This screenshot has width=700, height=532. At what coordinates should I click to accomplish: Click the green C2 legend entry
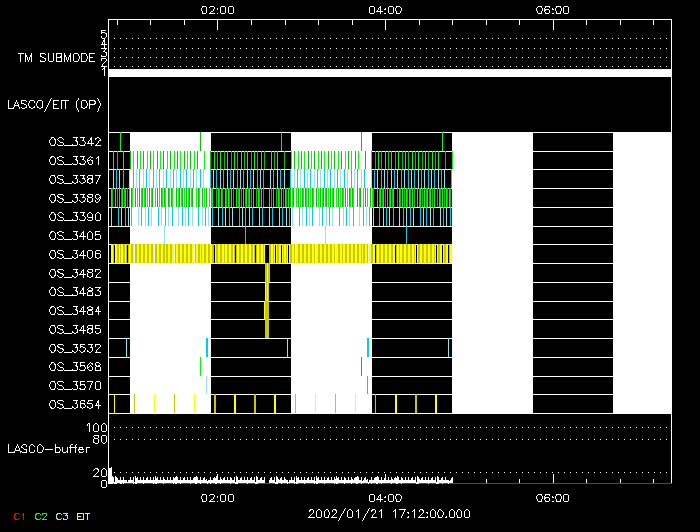click(x=41, y=516)
